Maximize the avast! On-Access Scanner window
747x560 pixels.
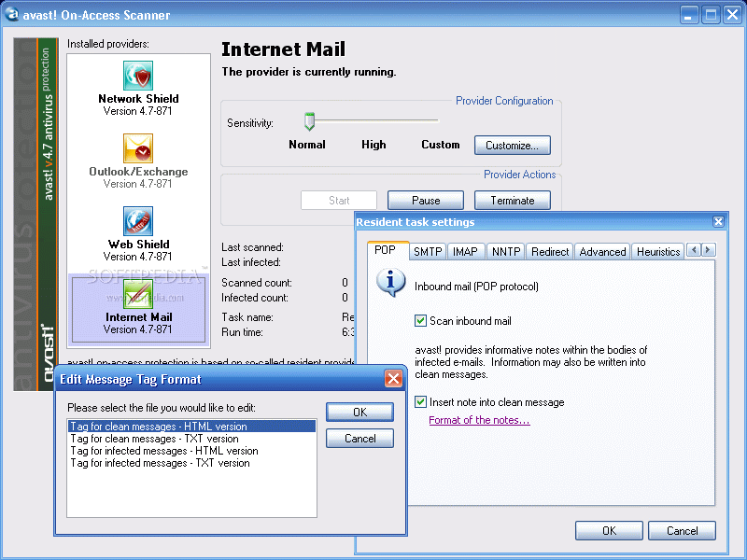(711, 15)
